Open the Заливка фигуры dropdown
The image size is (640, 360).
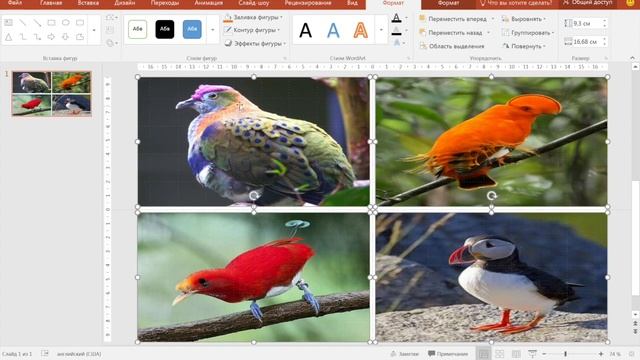point(253,18)
